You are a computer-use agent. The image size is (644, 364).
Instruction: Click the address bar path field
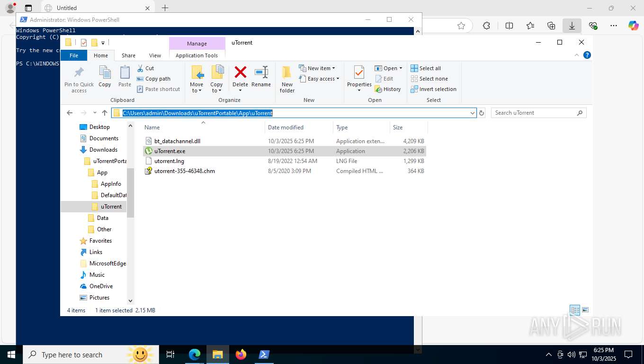(294, 113)
